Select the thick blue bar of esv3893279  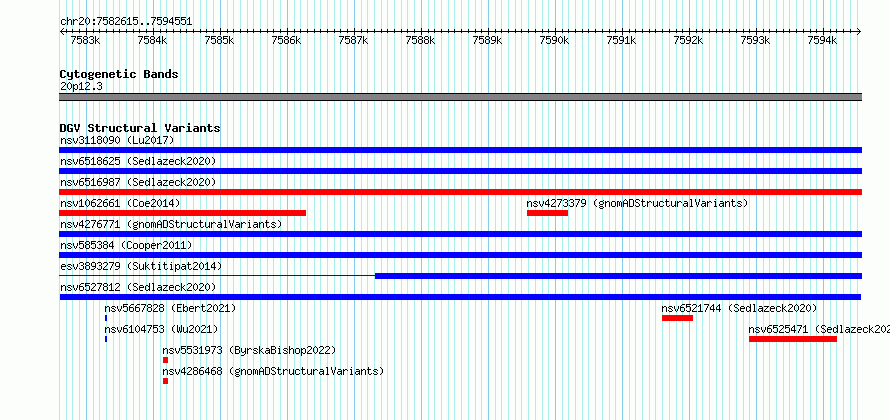coord(619,276)
